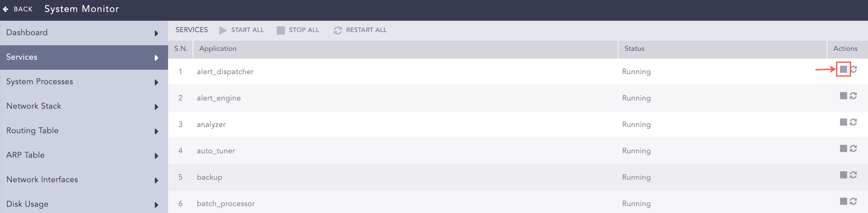Image resolution: width=868 pixels, height=213 pixels.
Task: Stop the alert_dispatcher service
Action: pyautogui.click(x=843, y=69)
